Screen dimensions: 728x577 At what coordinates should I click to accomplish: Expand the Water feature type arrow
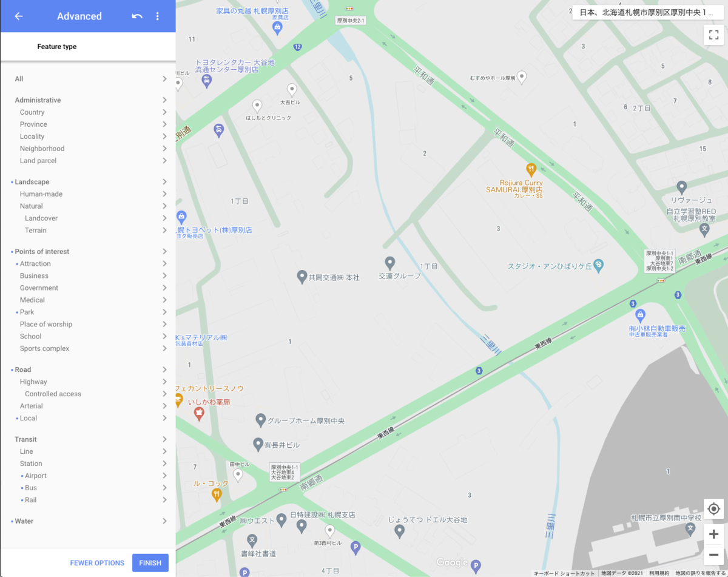(164, 521)
